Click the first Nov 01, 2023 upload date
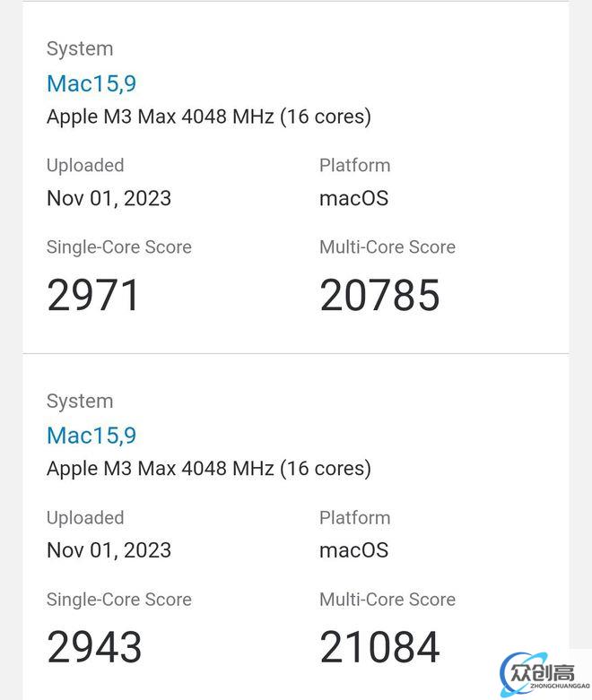This screenshot has width=592, height=700. coord(109,199)
